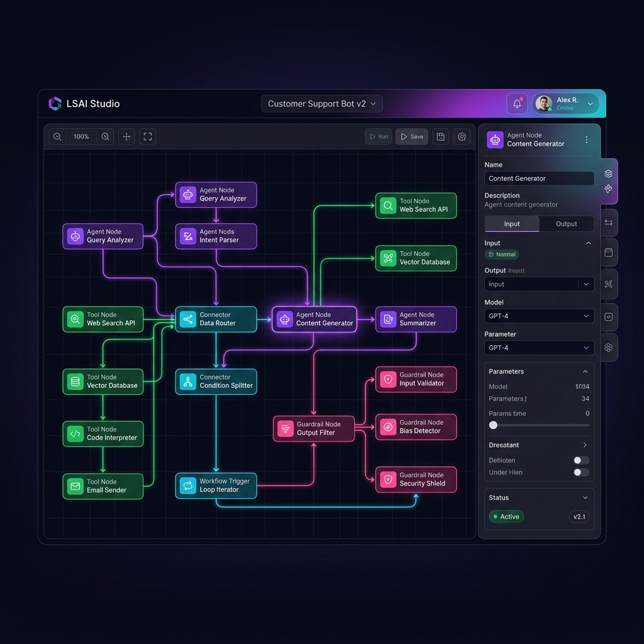Select the Security Shield guardrail node
Image resolution: width=644 pixels, height=644 pixels.
click(x=416, y=479)
